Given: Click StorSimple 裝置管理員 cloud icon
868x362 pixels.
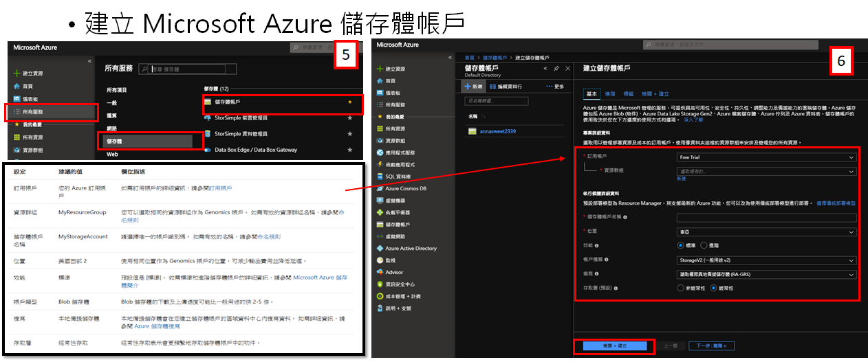Looking at the screenshot, I should 208,117.
